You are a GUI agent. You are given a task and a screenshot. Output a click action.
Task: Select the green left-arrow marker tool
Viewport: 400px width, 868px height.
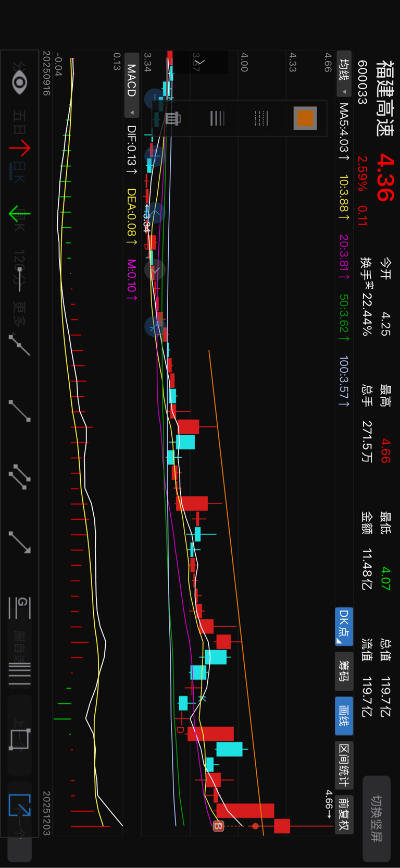coord(19,214)
